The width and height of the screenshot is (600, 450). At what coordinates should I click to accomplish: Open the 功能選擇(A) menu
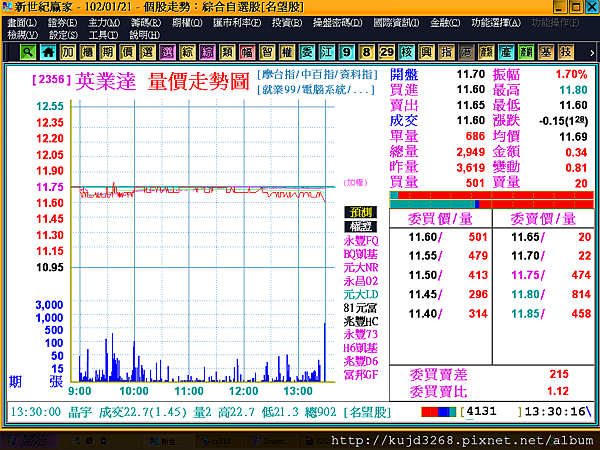[x=496, y=23]
